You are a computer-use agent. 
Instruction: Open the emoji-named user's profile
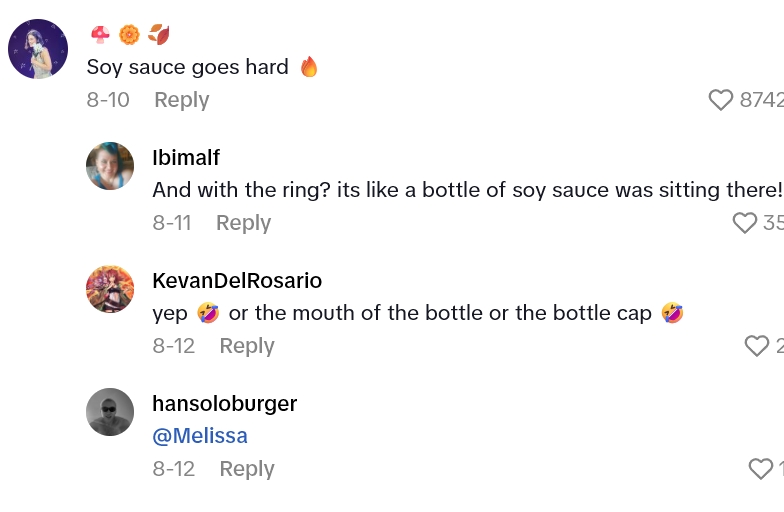click(x=129, y=35)
